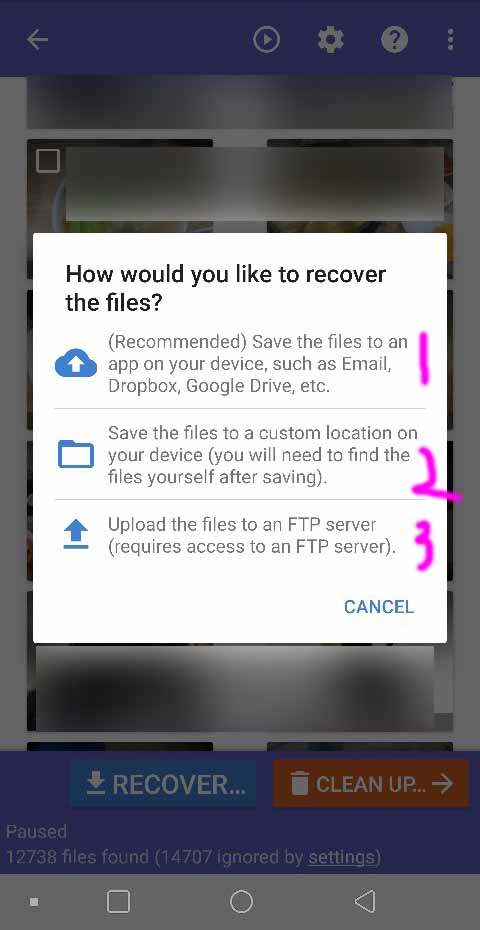The height and width of the screenshot is (930, 480).
Task: Dismiss the dialog with CANCEL
Action: click(379, 607)
